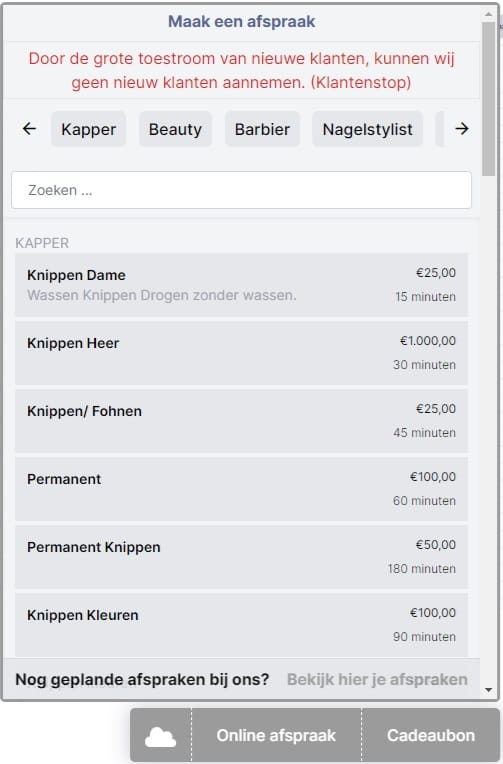This screenshot has width=503, height=764.
Task: Click the vertical scrollbar thumb
Action: pyautogui.click(x=488, y=99)
